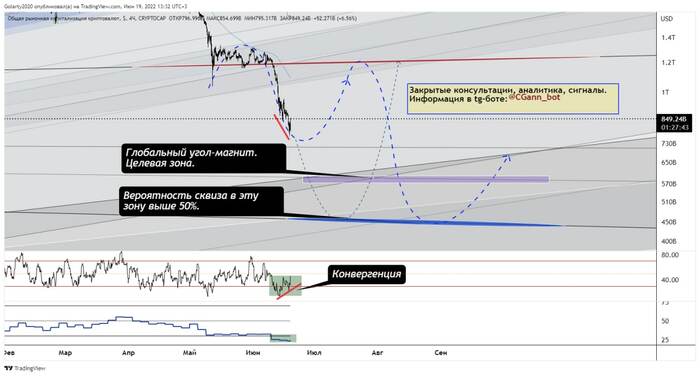
Task: Click the candle countdown timer 01:27:43
Action: point(674,127)
